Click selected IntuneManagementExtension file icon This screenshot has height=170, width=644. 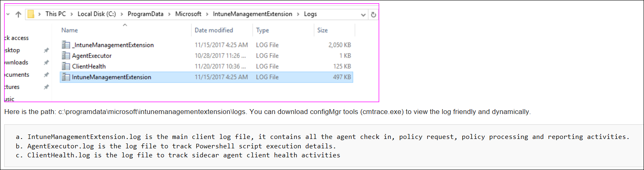tap(66, 77)
